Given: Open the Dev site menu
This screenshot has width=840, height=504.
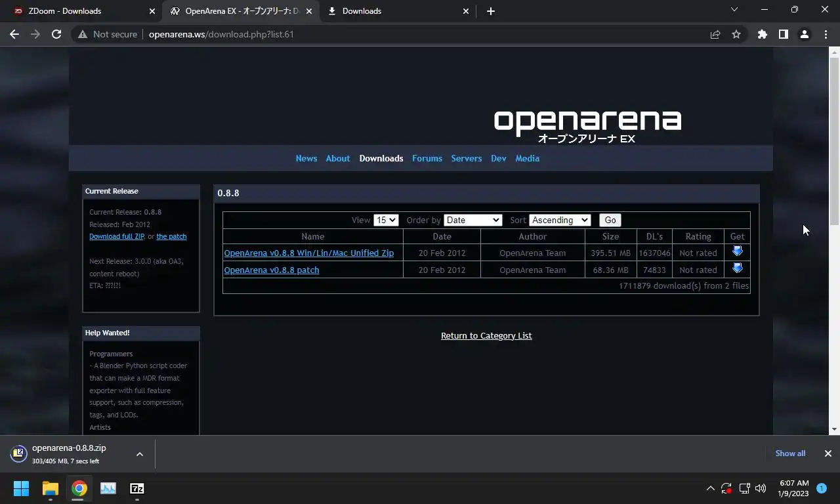Looking at the screenshot, I should pos(499,158).
